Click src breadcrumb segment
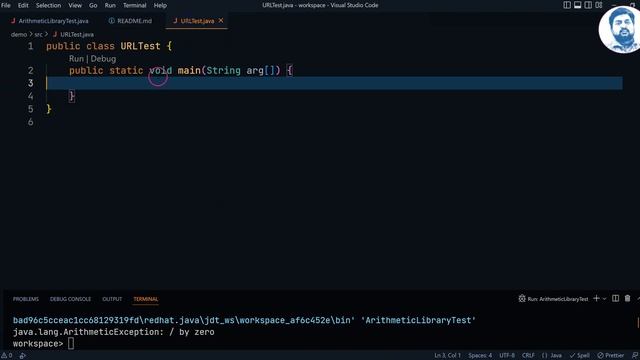This screenshot has height=360, width=640. tap(38, 35)
